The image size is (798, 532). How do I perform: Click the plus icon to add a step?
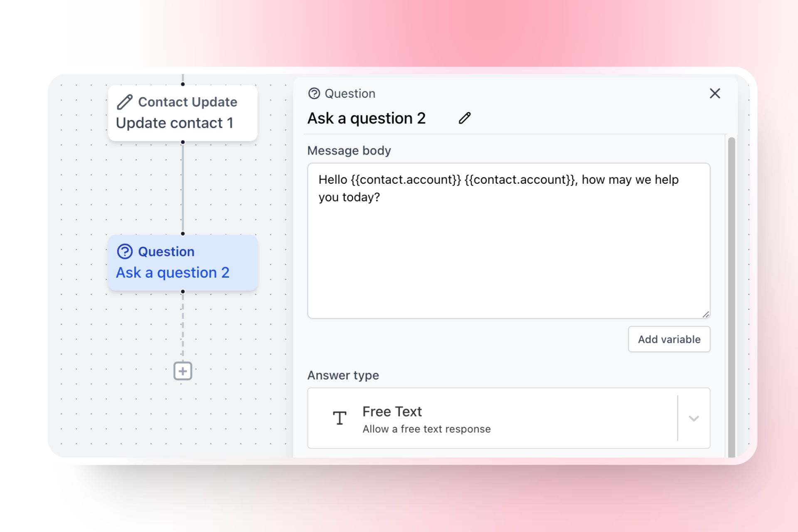tap(182, 371)
